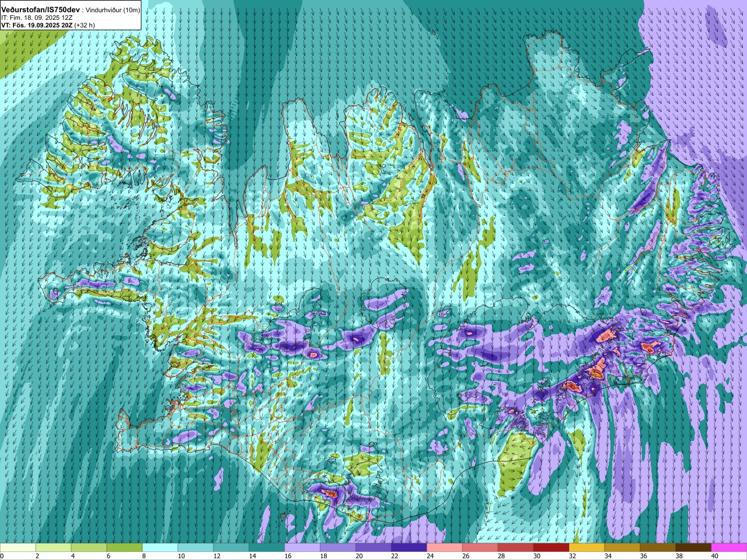Select the 18–20 light purple legend swatch
747x560 pixels.
click(x=338, y=548)
